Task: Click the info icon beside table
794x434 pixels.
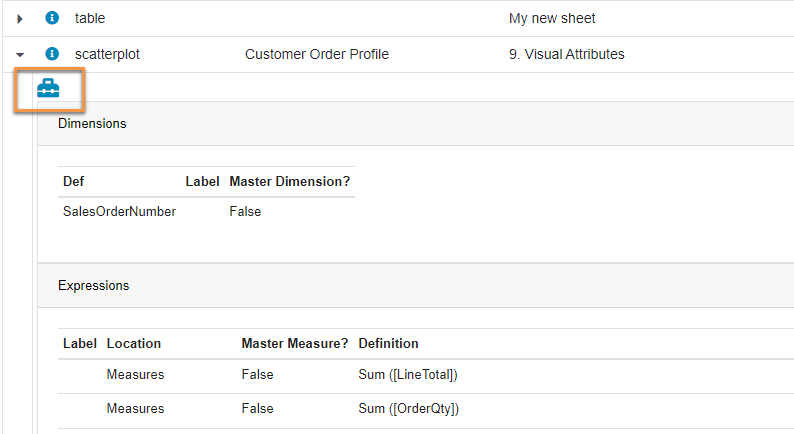Action: [x=52, y=18]
